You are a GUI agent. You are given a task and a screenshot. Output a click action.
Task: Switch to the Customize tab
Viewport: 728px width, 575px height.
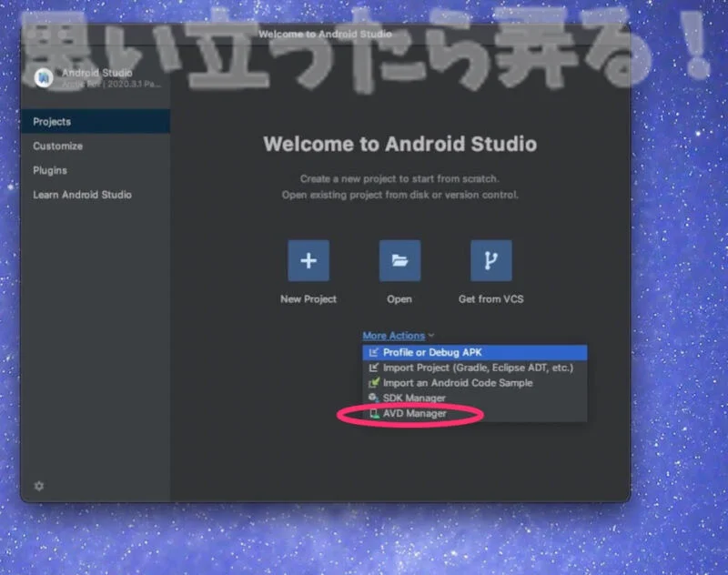pyautogui.click(x=96, y=146)
